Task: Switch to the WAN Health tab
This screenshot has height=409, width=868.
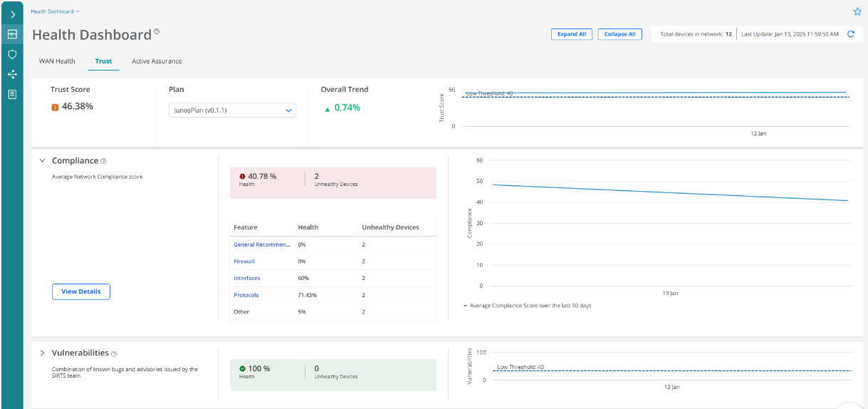Action: (x=57, y=61)
